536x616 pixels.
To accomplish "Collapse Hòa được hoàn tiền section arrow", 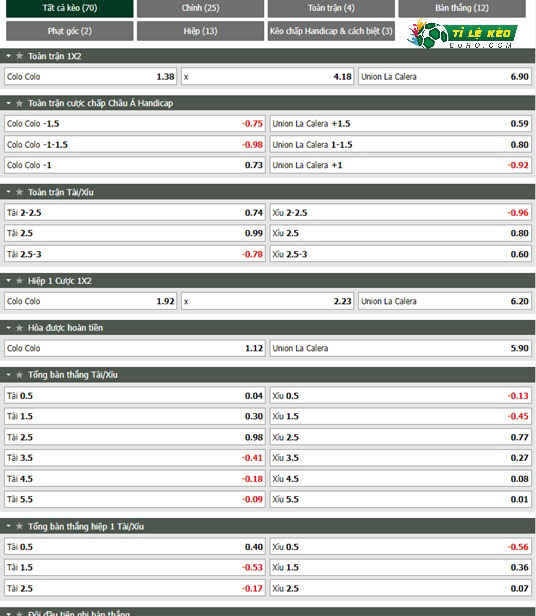I will coord(8,328).
